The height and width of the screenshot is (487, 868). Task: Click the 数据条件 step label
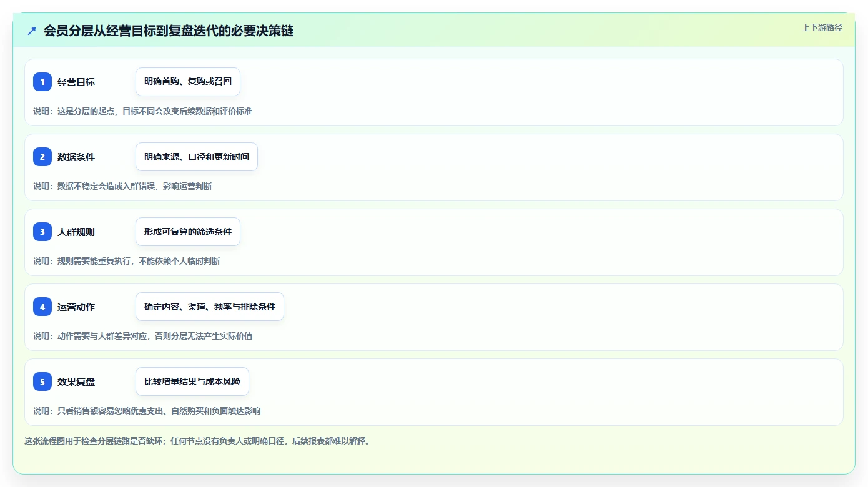click(x=76, y=157)
